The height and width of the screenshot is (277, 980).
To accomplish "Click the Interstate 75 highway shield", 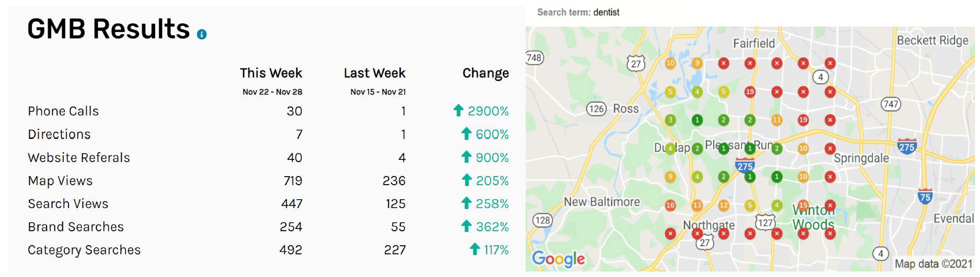I will tap(925, 196).
